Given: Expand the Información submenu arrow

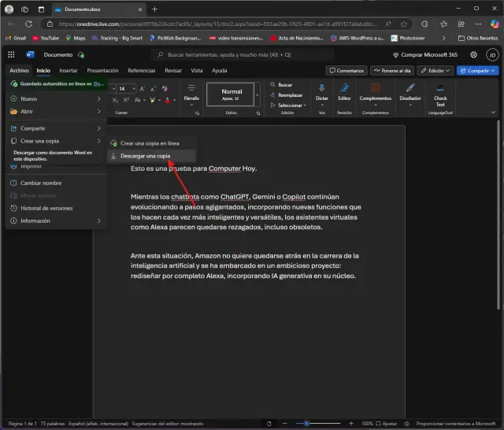Looking at the screenshot, I should point(98,221).
